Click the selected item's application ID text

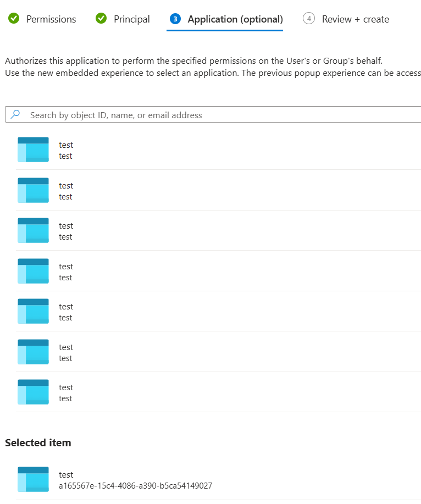(x=135, y=486)
